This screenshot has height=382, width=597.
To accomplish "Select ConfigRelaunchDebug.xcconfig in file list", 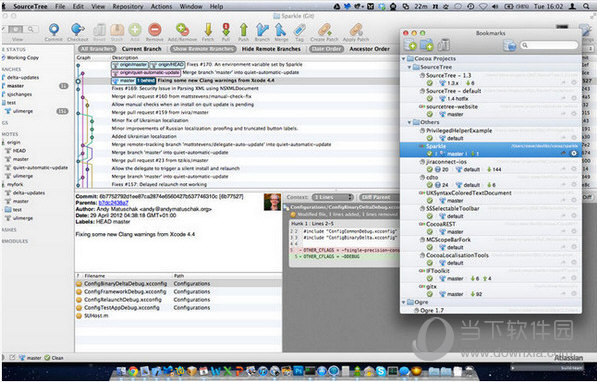I will (178, 300).
